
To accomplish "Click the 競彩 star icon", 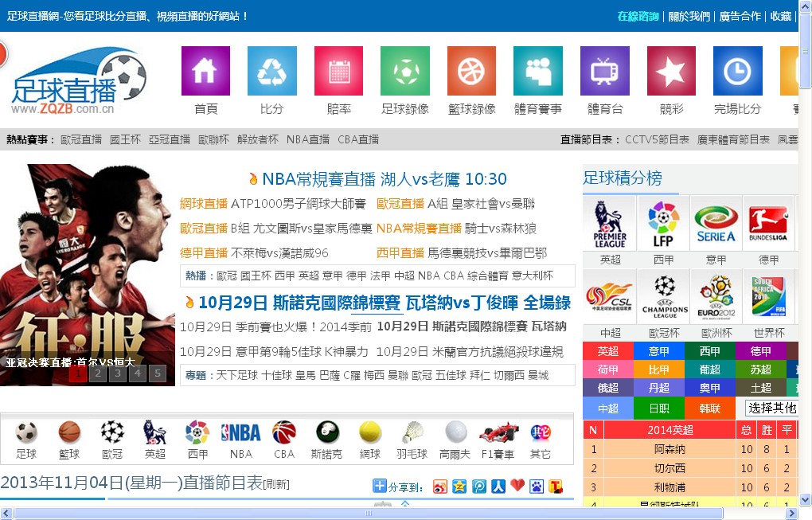I will pyautogui.click(x=671, y=71).
